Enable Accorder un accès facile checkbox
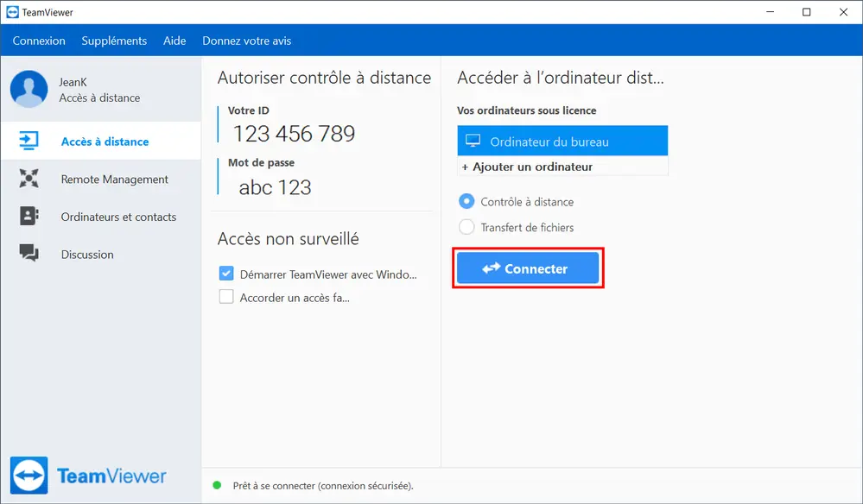The image size is (863, 504). [x=226, y=298]
